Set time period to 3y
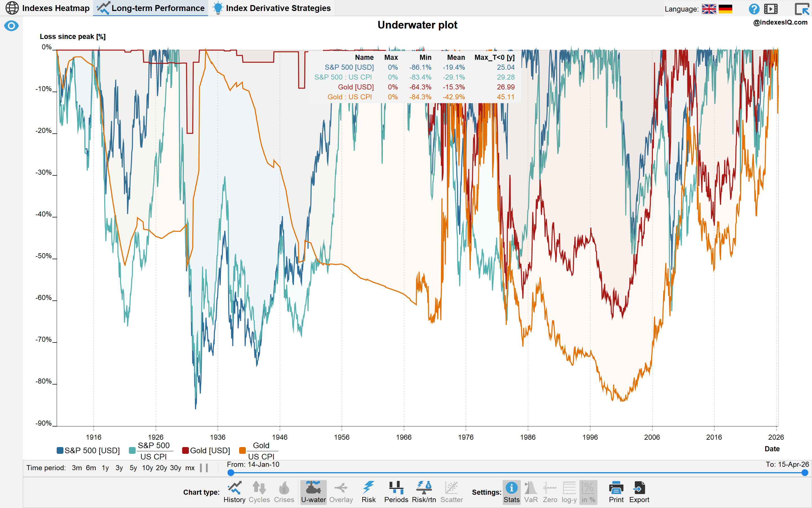 coord(119,468)
